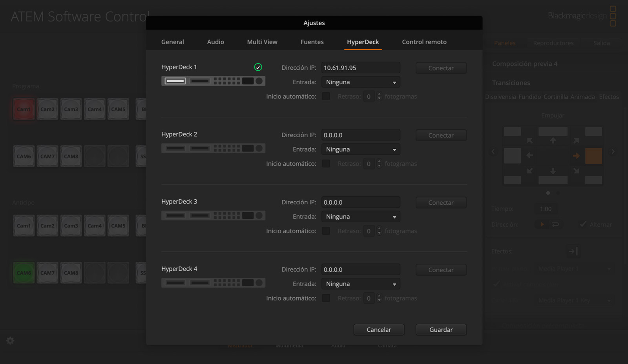Enable Inicio automático for HyperDeck 2
Image resolution: width=628 pixels, height=364 pixels.
pyautogui.click(x=326, y=164)
